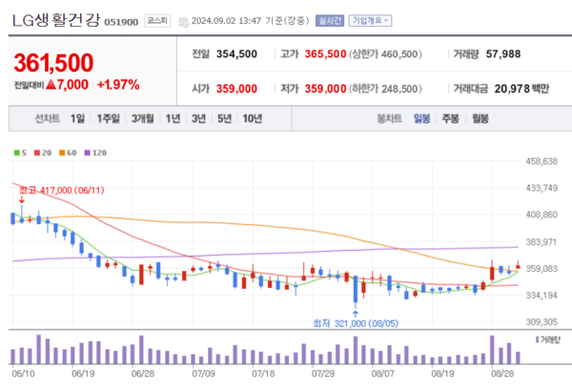This screenshot has height=392, width=572.
Task: Click the 359,083 price axis label
Action: (541, 269)
